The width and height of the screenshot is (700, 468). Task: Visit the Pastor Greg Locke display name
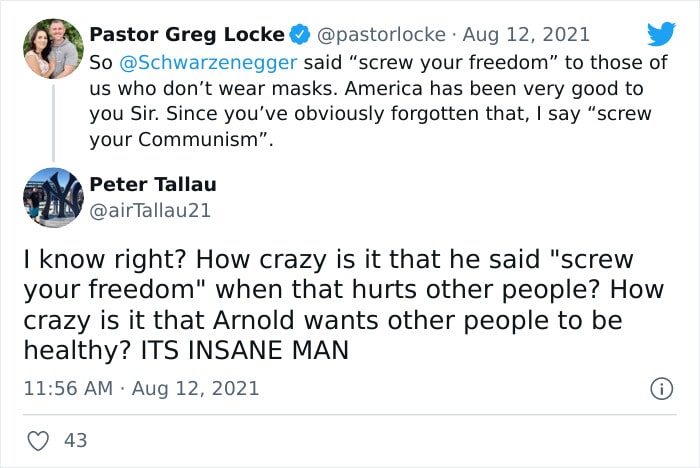tap(187, 35)
